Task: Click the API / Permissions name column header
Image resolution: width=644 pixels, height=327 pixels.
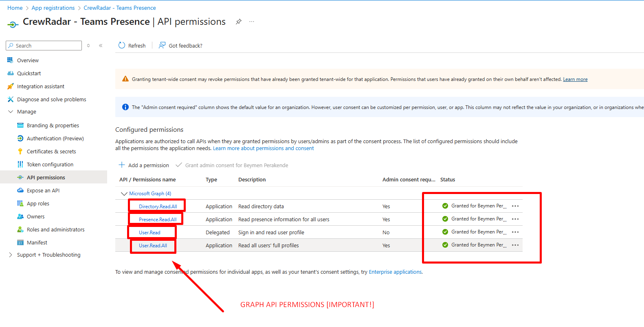Action: pyautogui.click(x=147, y=179)
